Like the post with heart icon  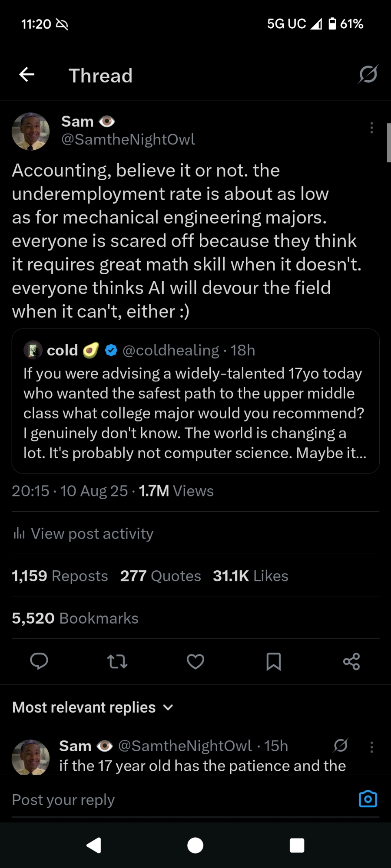coord(195,661)
